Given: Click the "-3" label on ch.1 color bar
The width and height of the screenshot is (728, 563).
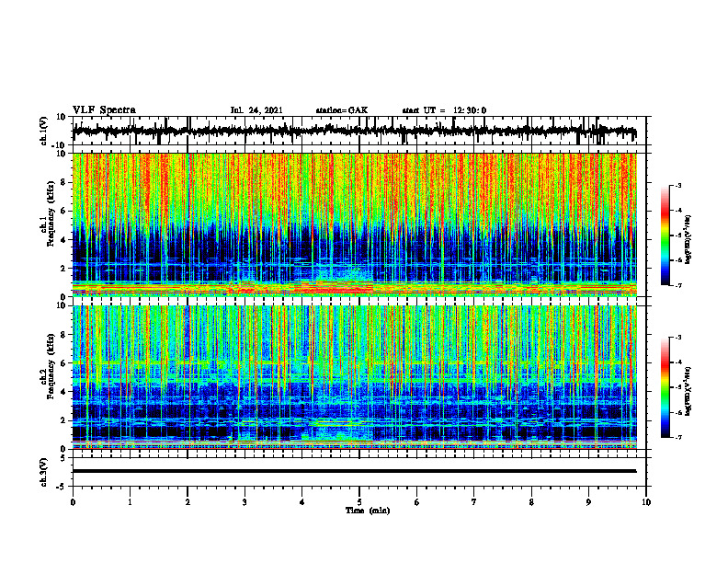Looking at the screenshot, I should click(x=678, y=185).
